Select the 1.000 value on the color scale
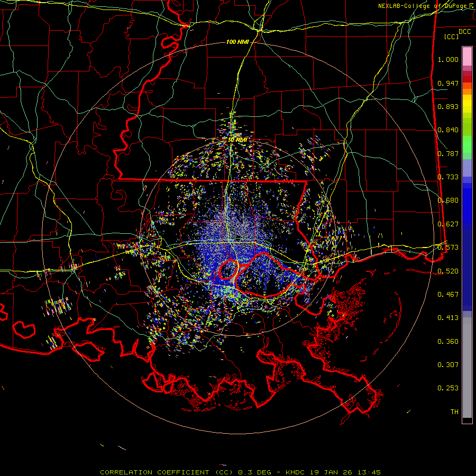476x476 pixels. point(448,59)
